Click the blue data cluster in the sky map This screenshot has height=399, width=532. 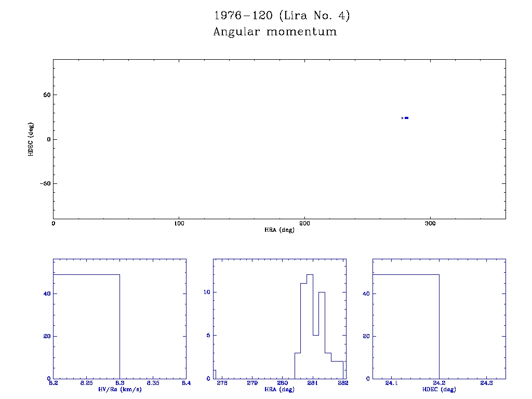(406, 118)
